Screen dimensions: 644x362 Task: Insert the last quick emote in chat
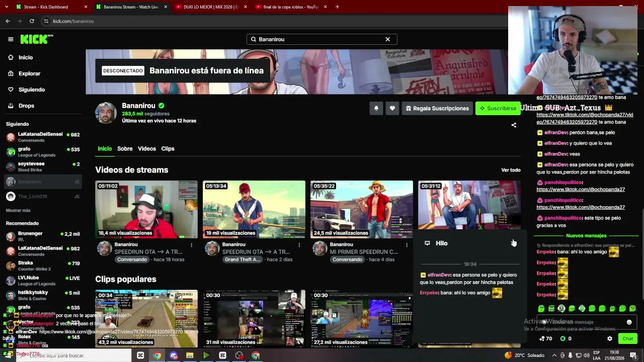pos(632,308)
